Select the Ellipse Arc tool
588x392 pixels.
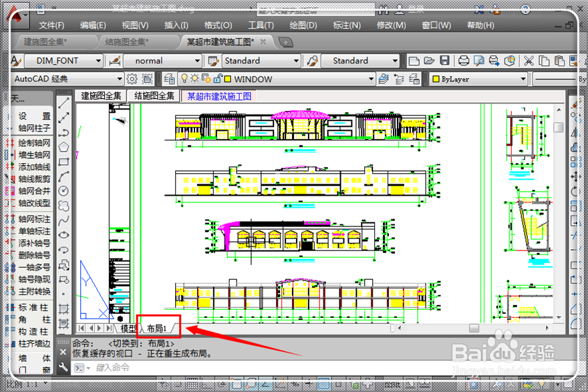(x=63, y=250)
